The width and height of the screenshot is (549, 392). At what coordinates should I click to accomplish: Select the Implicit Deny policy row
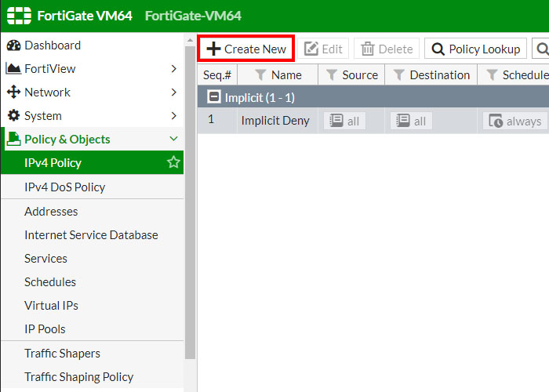tap(275, 121)
